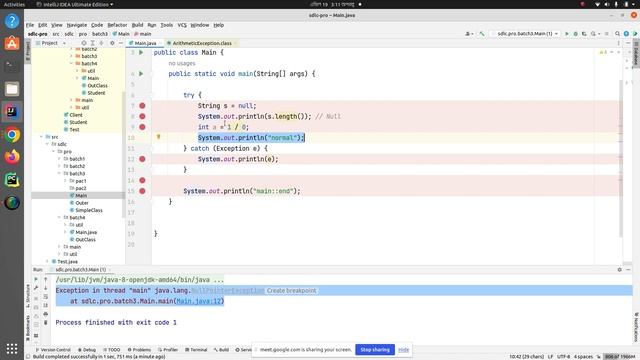Hide the Project tool window
The height and width of the screenshot is (360, 640).
(x=121, y=43)
